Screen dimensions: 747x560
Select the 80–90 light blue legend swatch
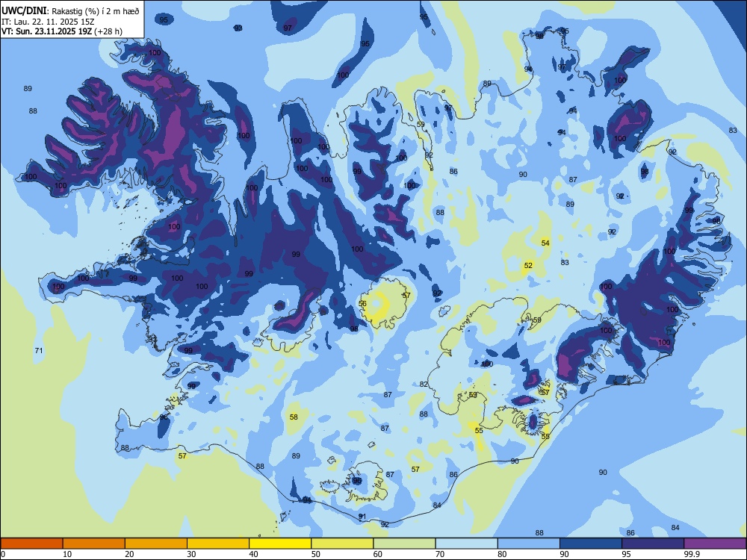pos(529,544)
